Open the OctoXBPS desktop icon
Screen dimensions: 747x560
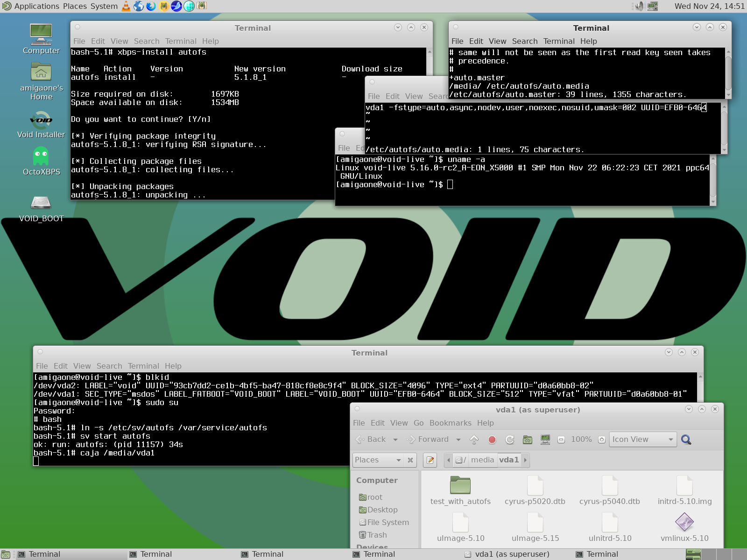click(41, 161)
